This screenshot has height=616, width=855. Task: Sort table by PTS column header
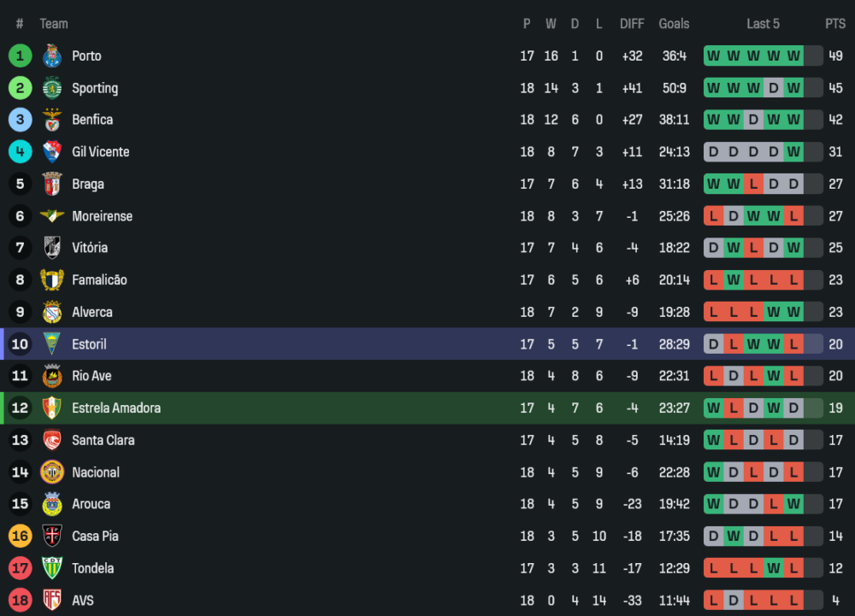834,24
